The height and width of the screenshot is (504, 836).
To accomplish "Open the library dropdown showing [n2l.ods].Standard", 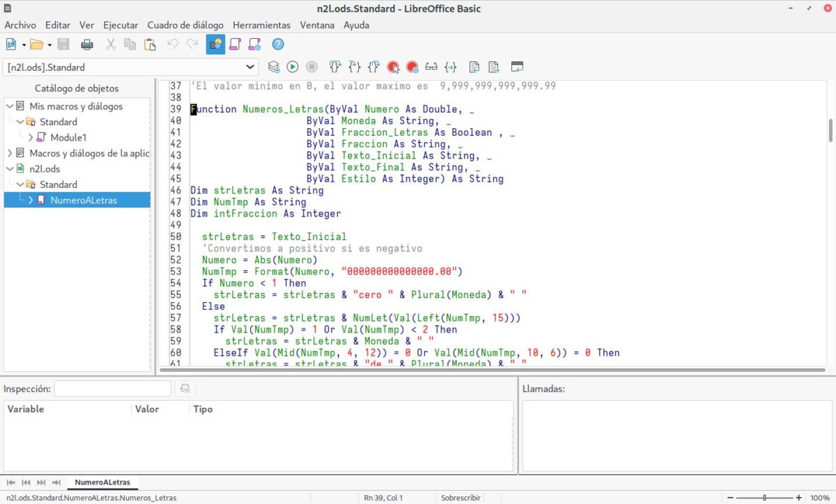I will [x=251, y=67].
